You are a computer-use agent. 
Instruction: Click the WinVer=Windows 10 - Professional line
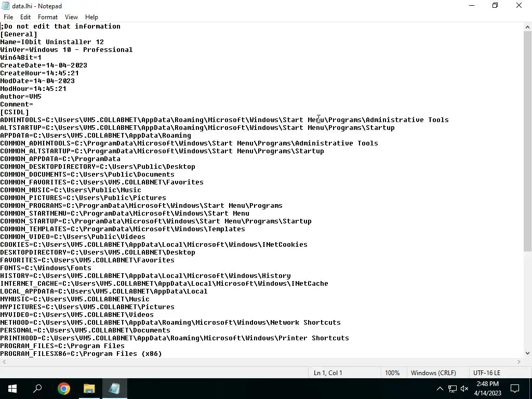click(x=66, y=49)
